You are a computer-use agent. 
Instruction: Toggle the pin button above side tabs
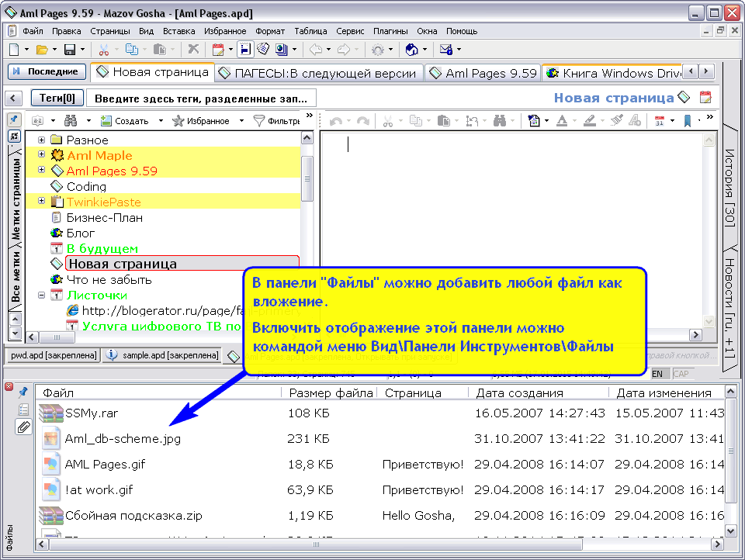point(14,119)
